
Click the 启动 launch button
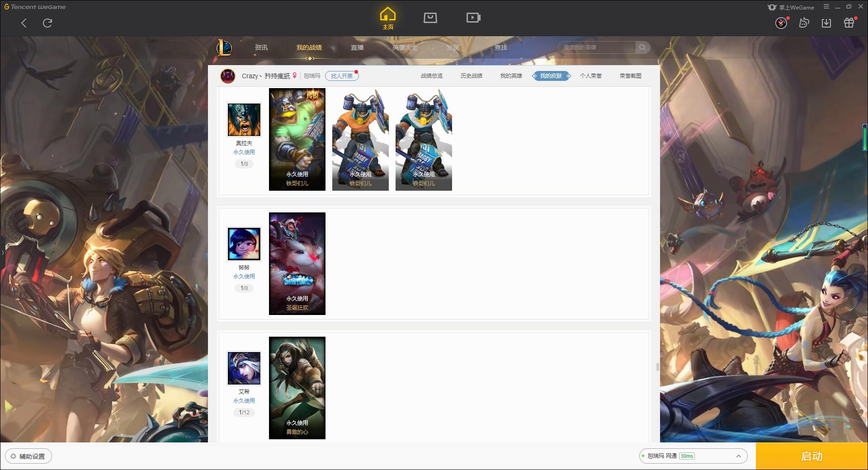[812, 456]
